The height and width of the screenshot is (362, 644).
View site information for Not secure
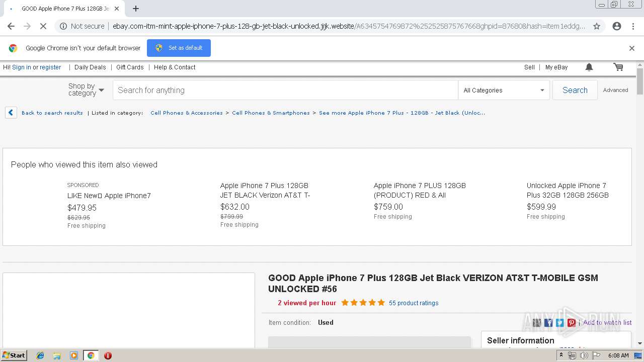[x=82, y=26]
